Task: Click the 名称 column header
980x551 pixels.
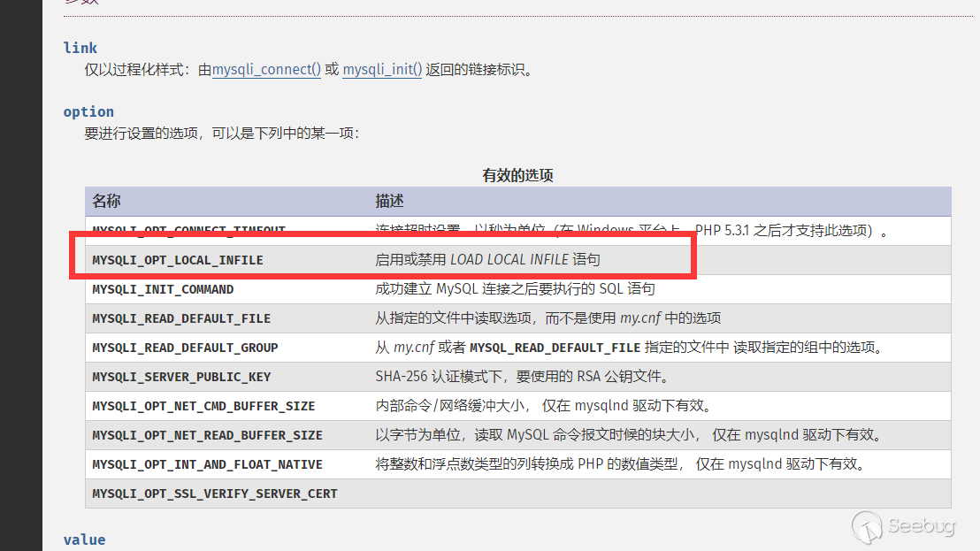Action: coord(106,201)
